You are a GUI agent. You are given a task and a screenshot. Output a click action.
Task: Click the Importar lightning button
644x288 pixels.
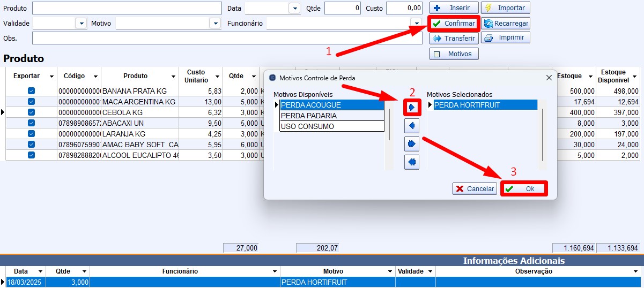point(505,8)
